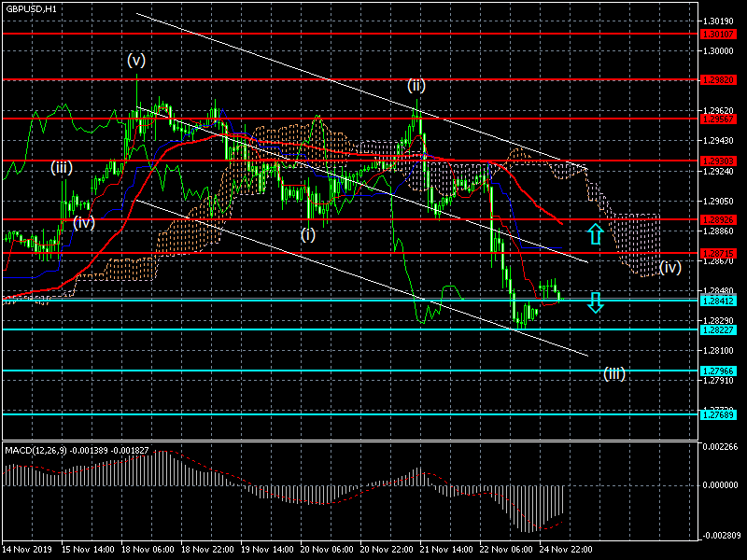The image size is (747, 560).
Task: Click the 1.29620 value on the price axis
Action: pos(718,111)
